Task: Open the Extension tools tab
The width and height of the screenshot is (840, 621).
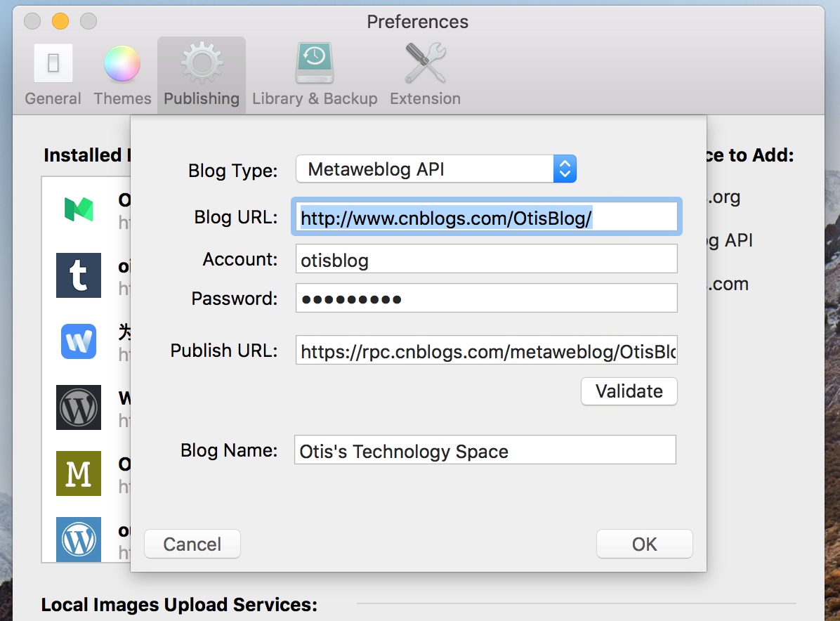Action: [425, 75]
